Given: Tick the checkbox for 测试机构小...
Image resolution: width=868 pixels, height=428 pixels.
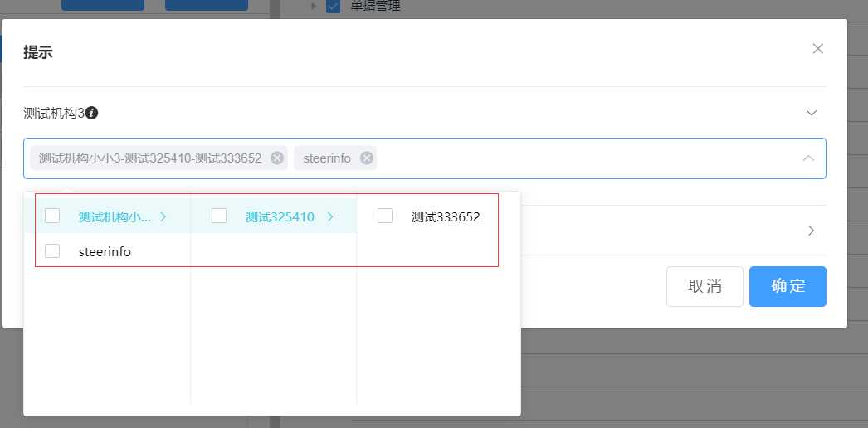Looking at the screenshot, I should [52, 216].
